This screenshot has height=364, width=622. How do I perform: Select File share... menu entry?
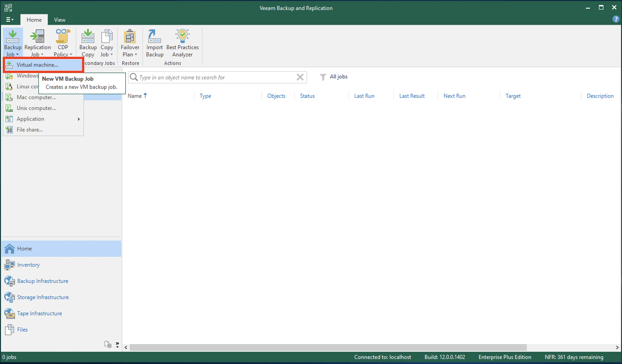coord(43,130)
